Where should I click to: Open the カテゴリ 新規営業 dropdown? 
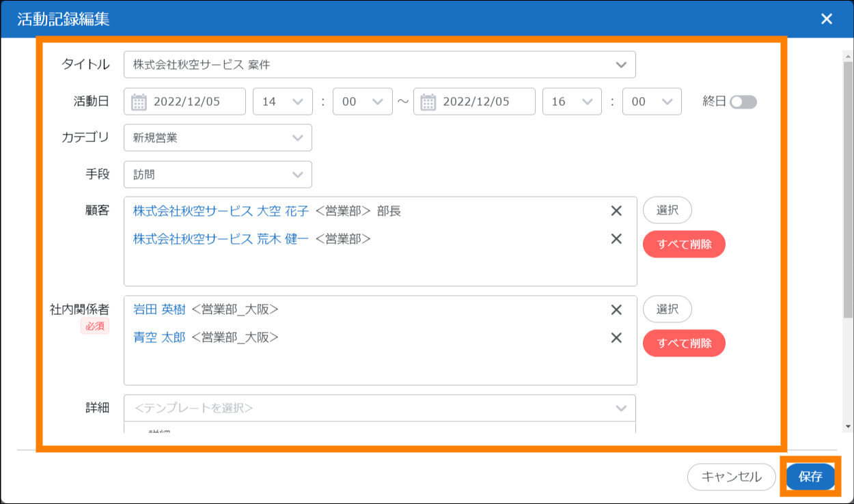(218, 138)
